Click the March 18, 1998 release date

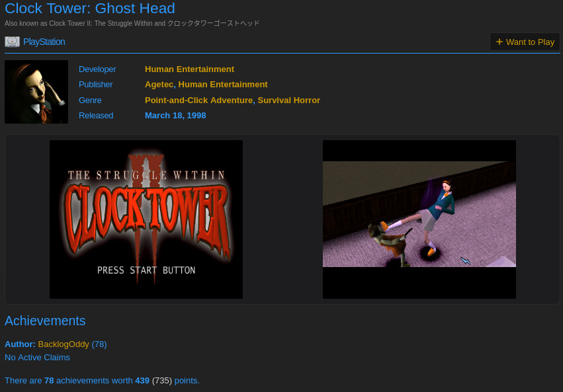(x=175, y=116)
